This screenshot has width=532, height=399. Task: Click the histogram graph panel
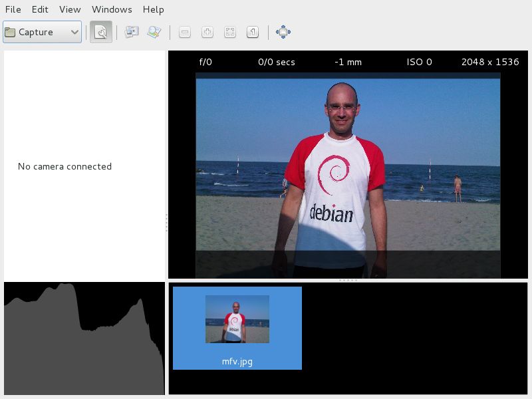pyautogui.click(x=84, y=338)
